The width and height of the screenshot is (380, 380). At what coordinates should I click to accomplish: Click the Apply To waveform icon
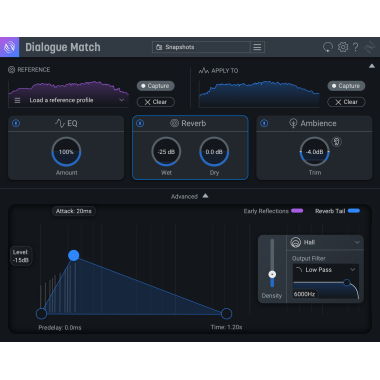point(204,70)
